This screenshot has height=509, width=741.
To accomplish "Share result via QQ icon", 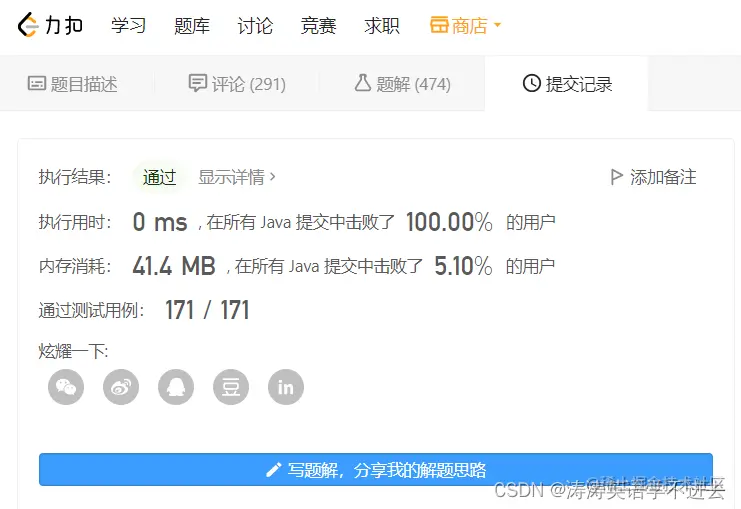I will pos(176,387).
